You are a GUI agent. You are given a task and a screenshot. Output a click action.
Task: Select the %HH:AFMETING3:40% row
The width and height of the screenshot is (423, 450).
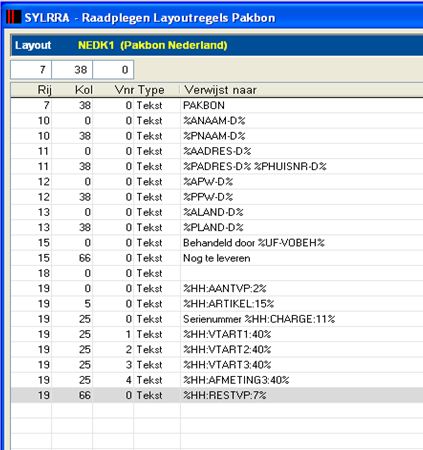point(217,380)
